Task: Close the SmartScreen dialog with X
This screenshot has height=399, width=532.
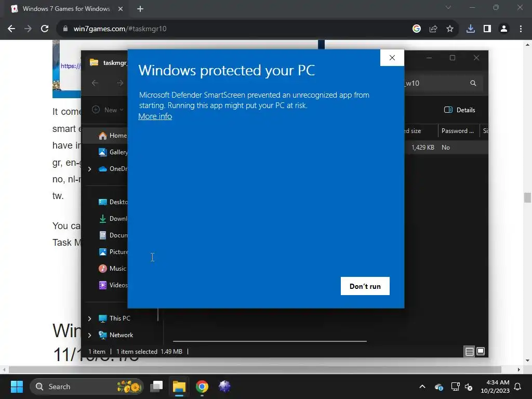Action: 392,58
